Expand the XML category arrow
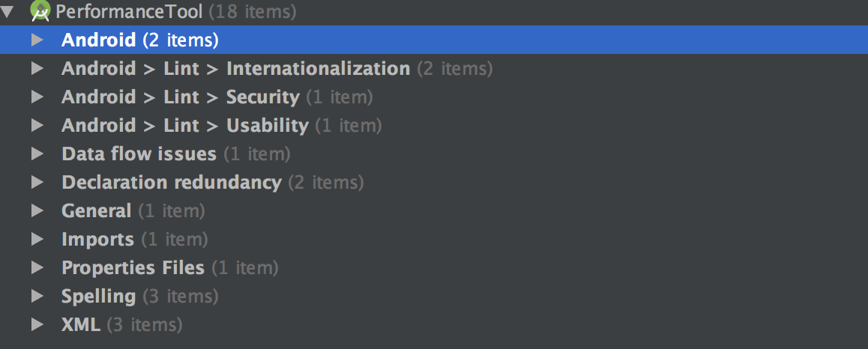The image size is (868, 349). click(x=37, y=324)
